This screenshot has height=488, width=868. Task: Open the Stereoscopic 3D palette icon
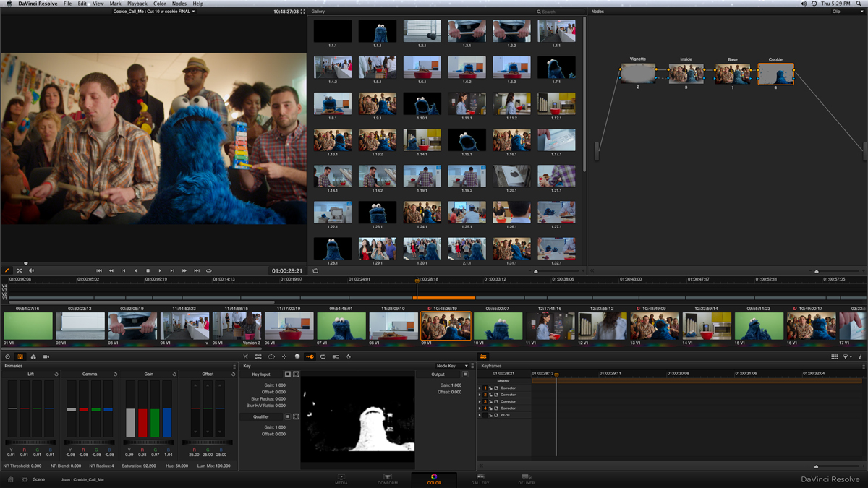click(336, 356)
